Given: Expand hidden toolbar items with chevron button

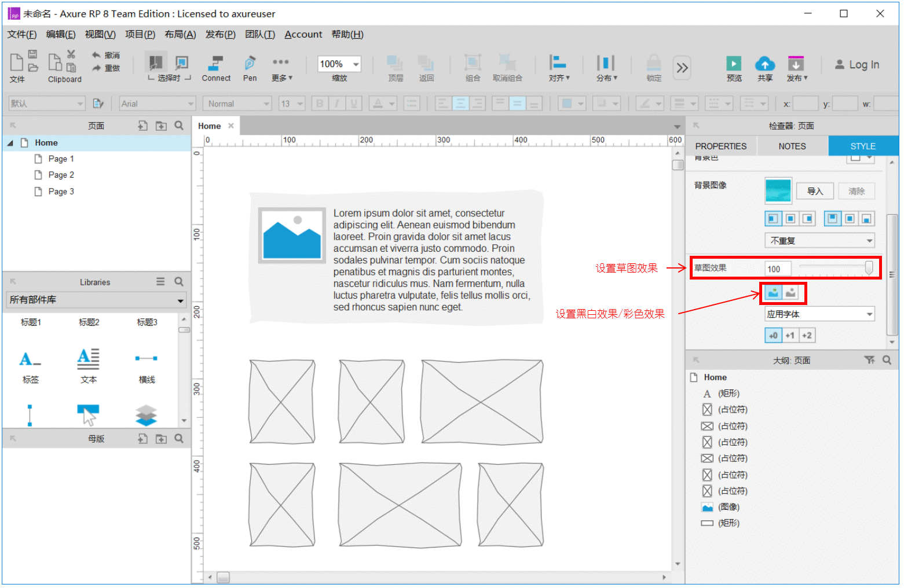Looking at the screenshot, I should (682, 68).
